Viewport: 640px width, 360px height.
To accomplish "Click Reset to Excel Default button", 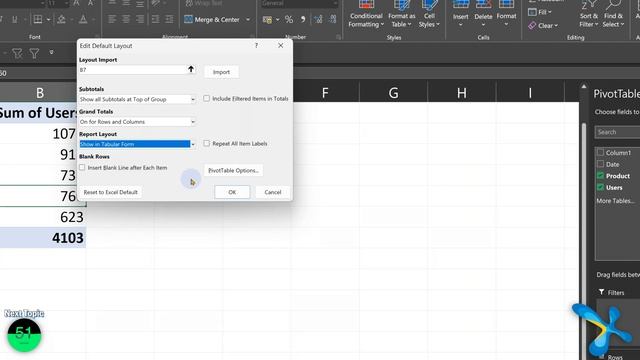I will 110,192.
